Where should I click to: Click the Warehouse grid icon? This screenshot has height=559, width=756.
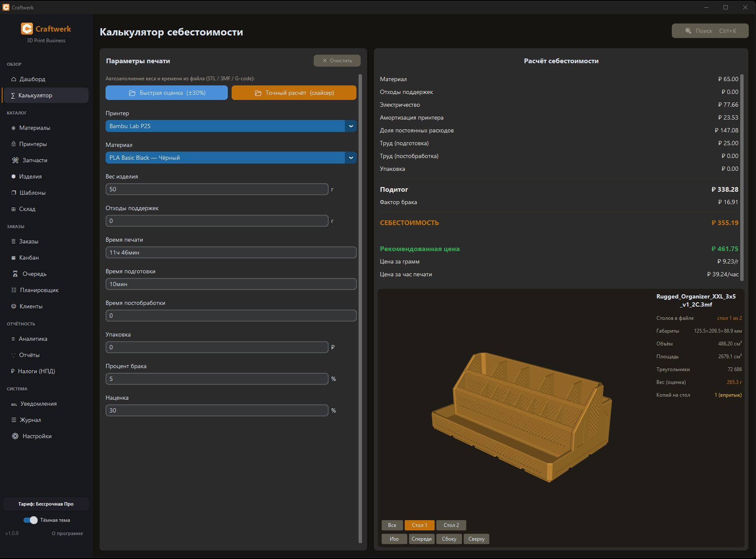(x=14, y=209)
